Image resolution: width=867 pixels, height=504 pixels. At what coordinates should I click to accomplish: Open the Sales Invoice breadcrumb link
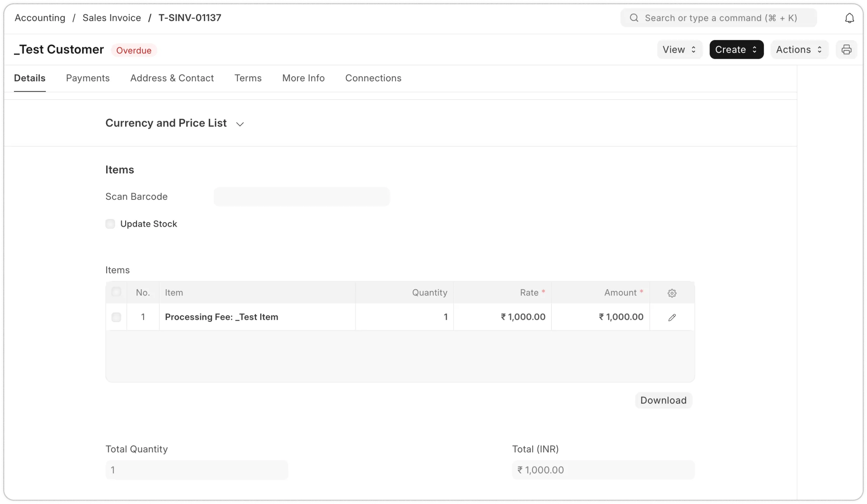point(112,18)
